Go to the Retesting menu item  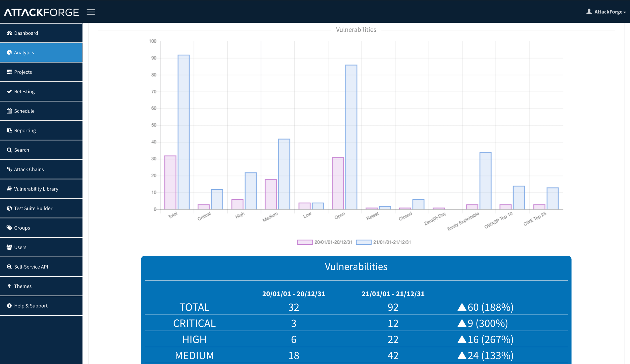(24, 91)
